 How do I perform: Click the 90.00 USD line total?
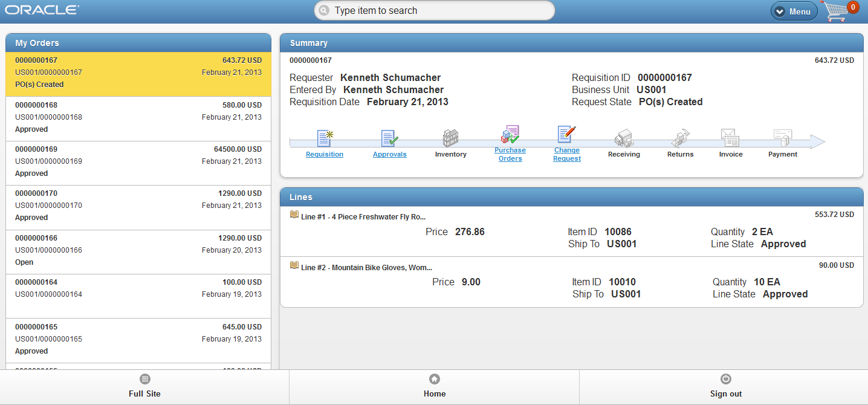(837, 265)
